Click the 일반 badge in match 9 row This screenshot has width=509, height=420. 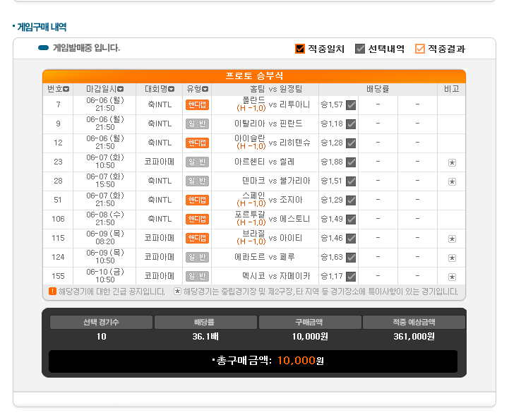[x=197, y=124]
